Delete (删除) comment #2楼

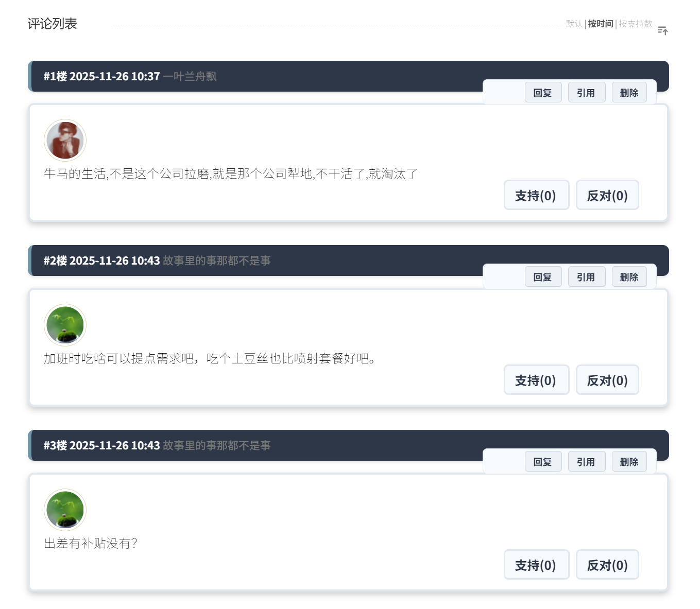point(629,277)
